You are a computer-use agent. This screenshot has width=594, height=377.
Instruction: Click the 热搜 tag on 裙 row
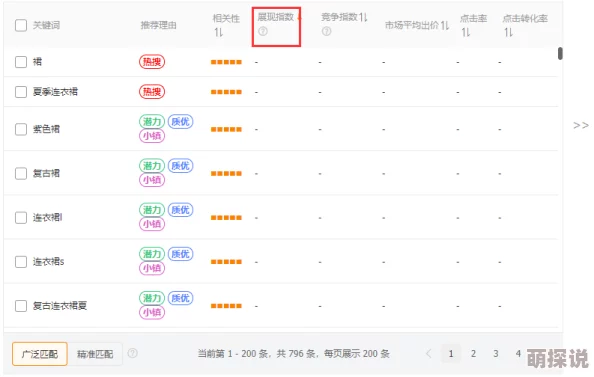pos(152,62)
